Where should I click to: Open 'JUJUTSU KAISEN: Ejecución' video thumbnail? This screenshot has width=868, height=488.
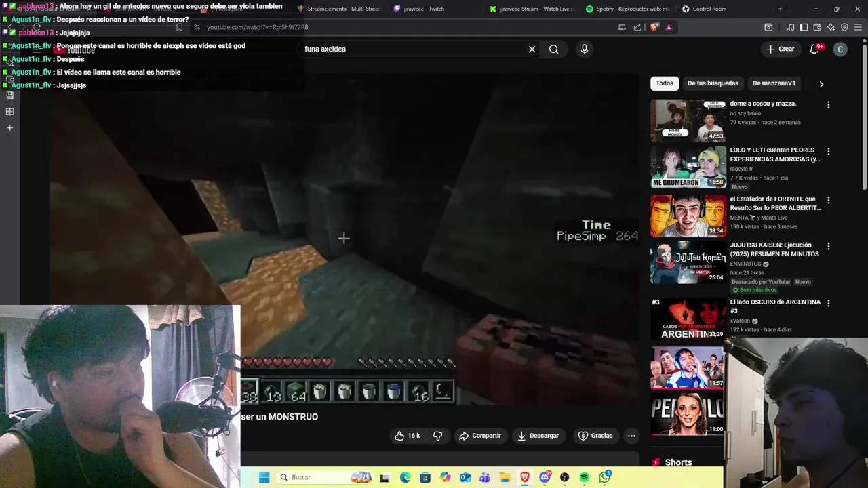(688, 262)
